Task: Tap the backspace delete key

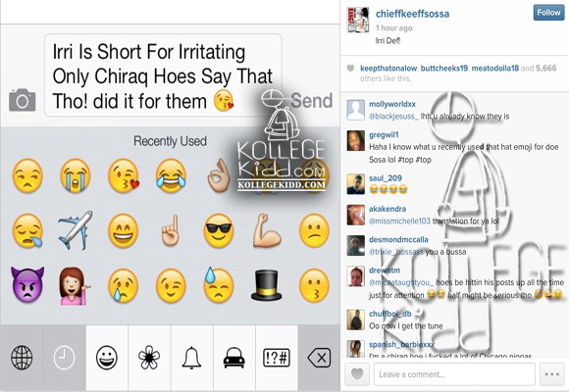Action: click(x=319, y=359)
